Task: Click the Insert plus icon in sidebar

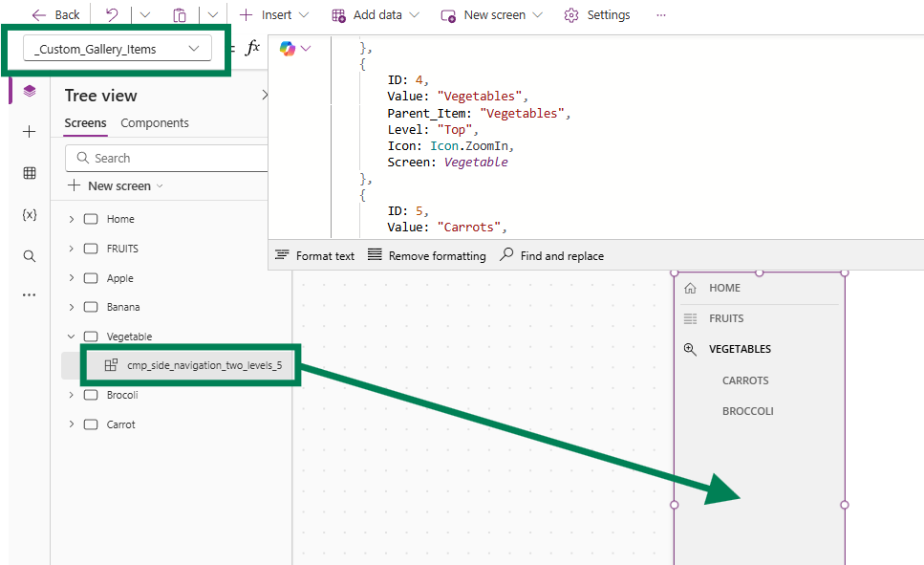Action: (x=30, y=132)
